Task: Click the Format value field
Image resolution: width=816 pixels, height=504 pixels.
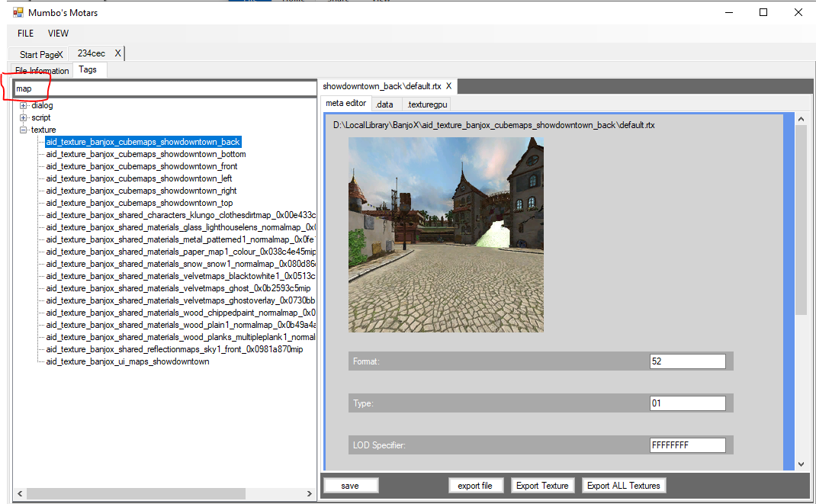Action: (687, 361)
